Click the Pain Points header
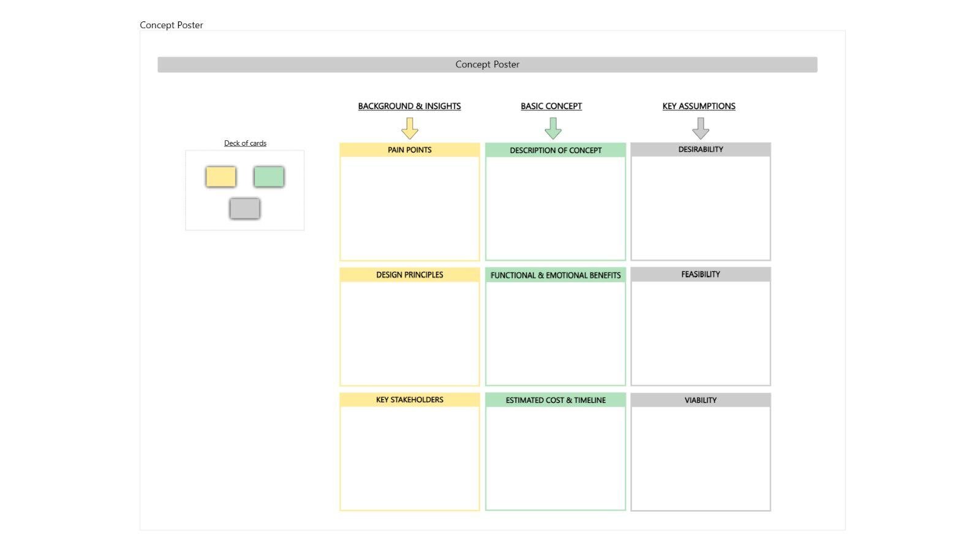This screenshot has height=551, width=980. click(x=410, y=150)
